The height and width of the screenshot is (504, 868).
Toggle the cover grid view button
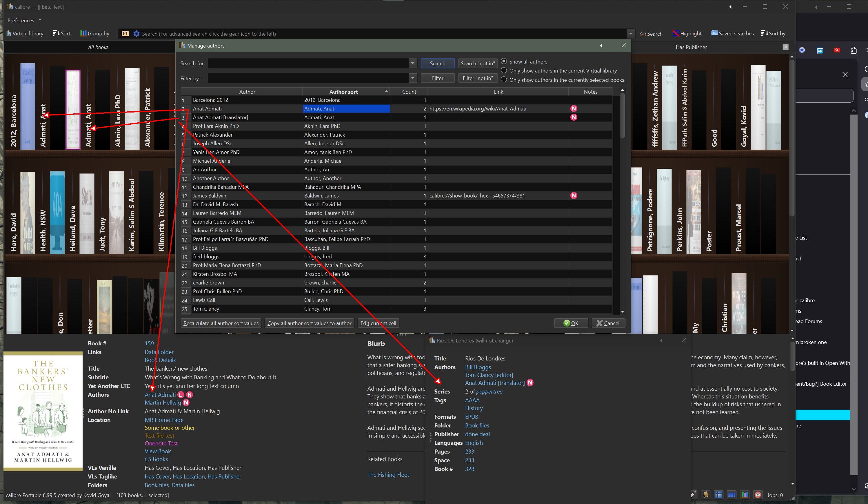tap(719, 495)
